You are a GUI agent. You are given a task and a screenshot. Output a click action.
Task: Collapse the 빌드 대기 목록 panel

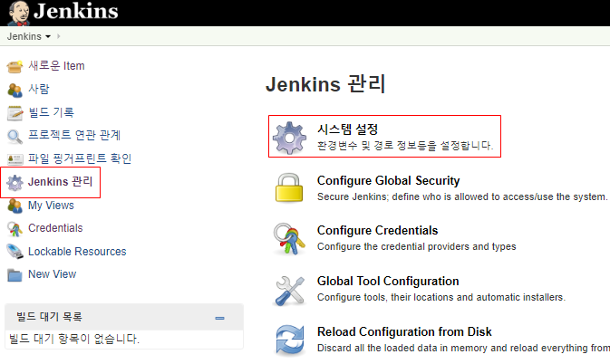pyautogui.click(x=220, y=318)
